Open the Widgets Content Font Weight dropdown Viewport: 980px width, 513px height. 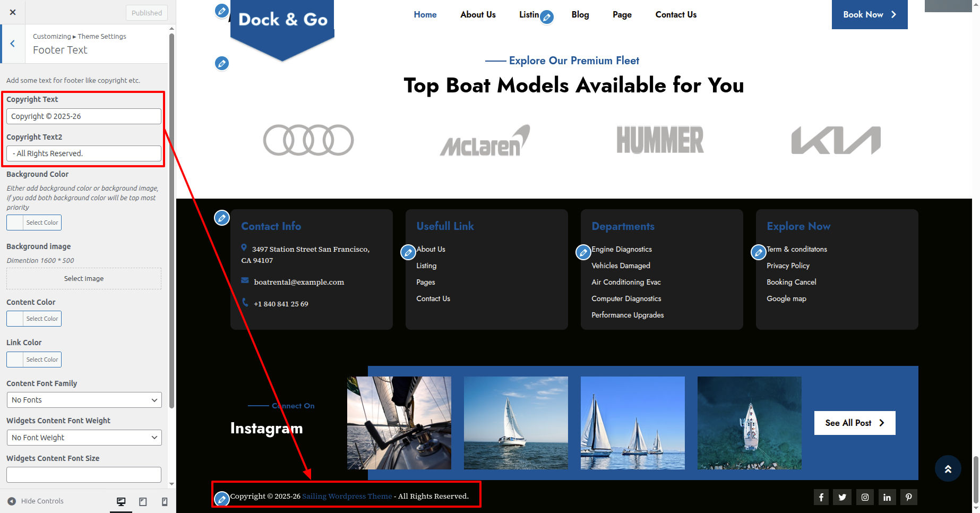point(84,438)
